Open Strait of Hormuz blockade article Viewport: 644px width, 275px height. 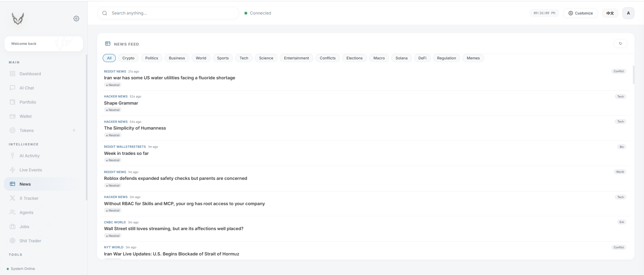172,254
